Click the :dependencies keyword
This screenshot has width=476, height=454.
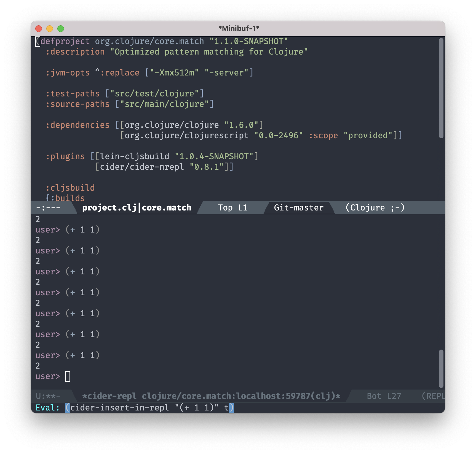78,125
